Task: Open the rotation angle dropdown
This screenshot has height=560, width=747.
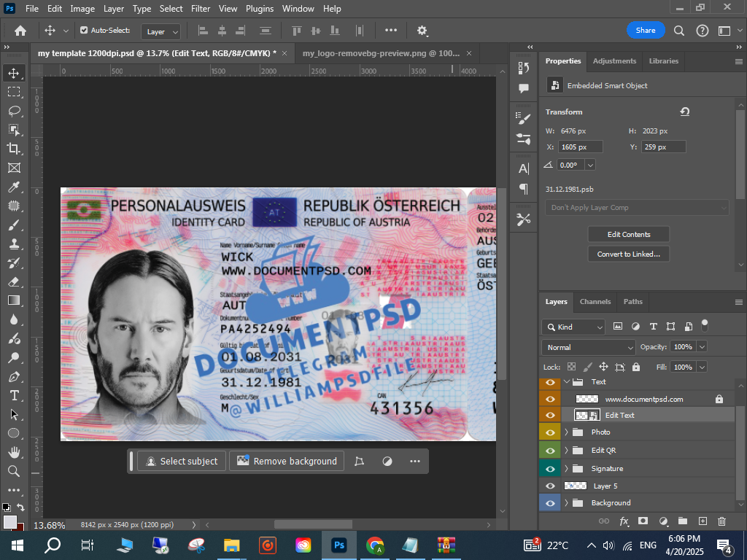Action: (591, 166)
